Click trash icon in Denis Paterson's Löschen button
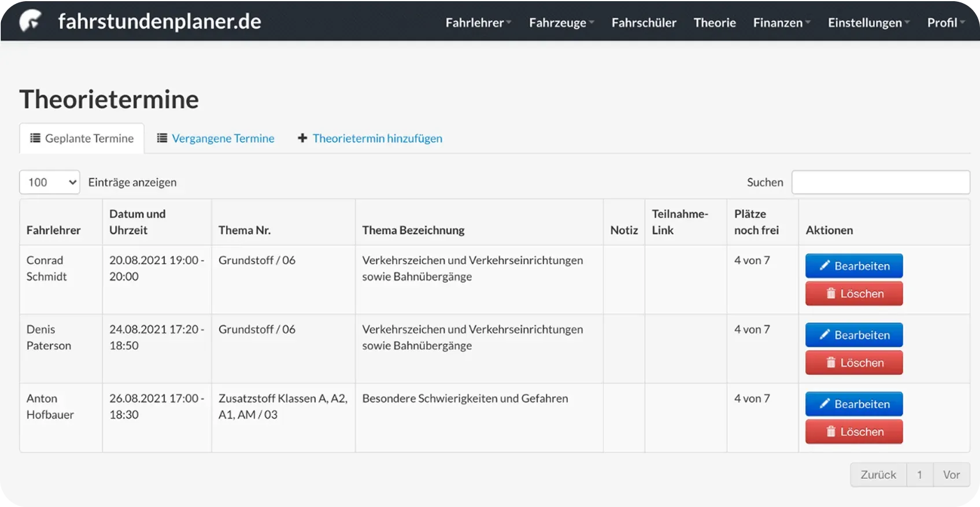 pyautogui.click(x=831, y=362)
